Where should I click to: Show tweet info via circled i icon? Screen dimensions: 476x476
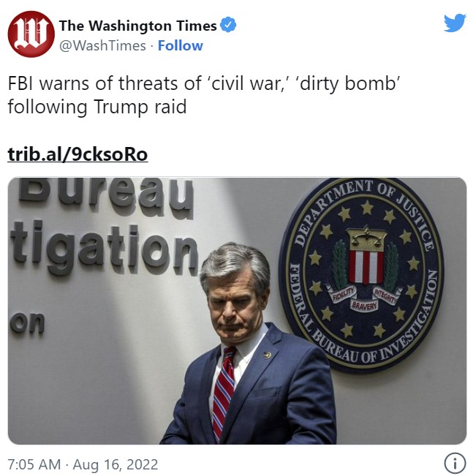(x=455, y=464)
